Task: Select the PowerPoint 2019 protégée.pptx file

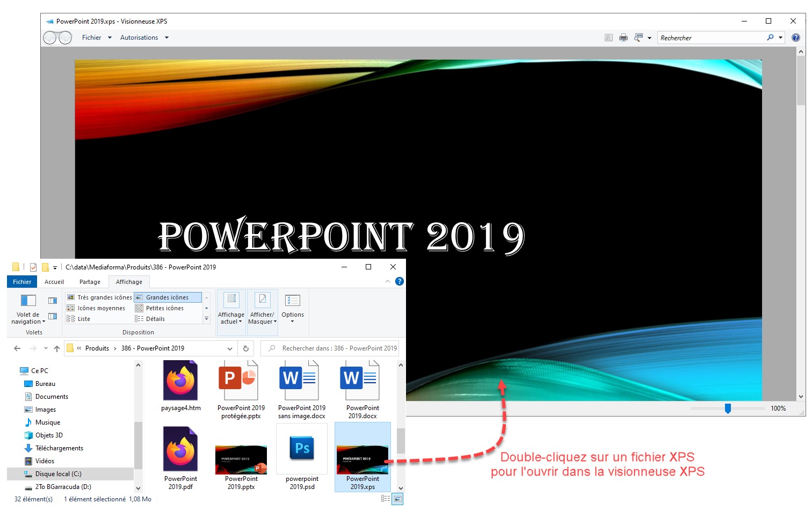Action: pyautogui.click(x=241, y=390)
